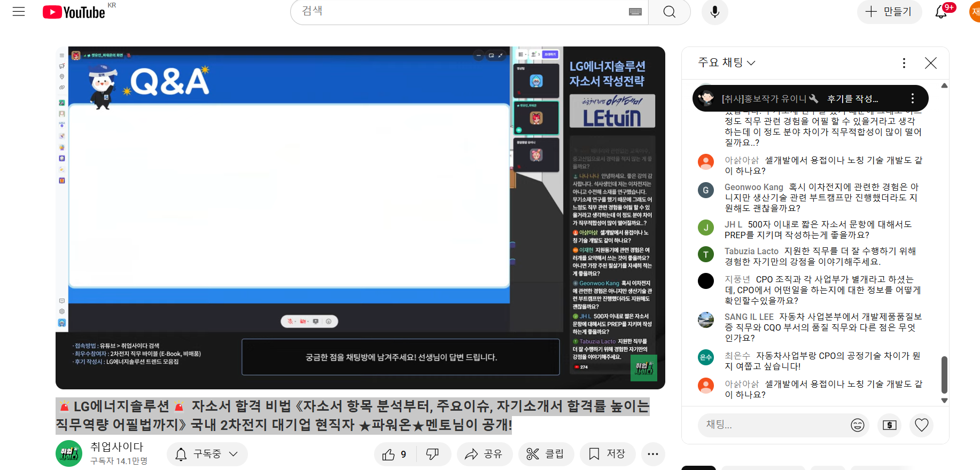Dislike the video with thumbs down

click(432, 454)
